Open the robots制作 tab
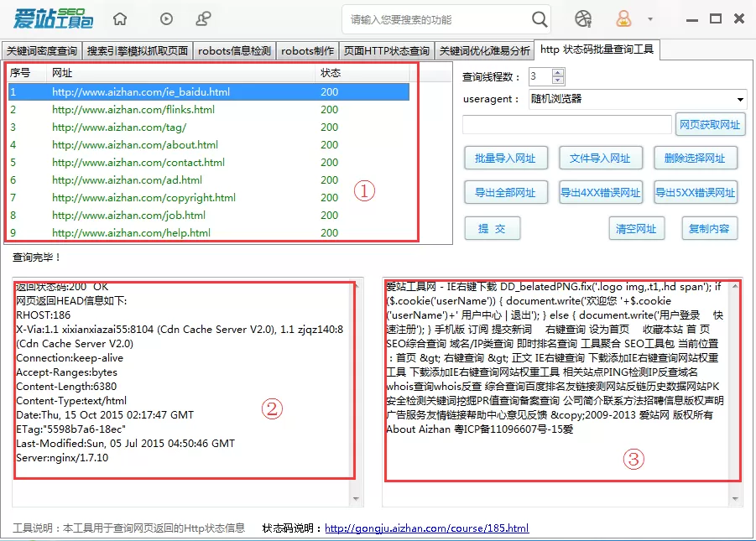The image size is (756, 541). tap(308, 50)
